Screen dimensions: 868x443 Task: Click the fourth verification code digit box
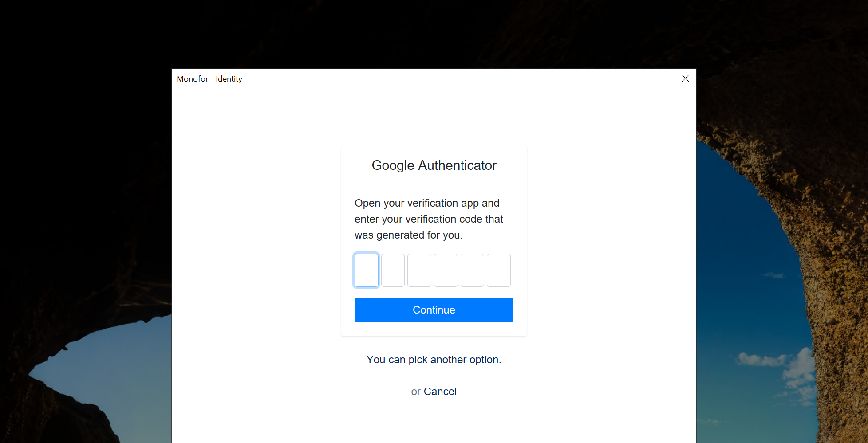pyautogui.click(x=446, y=270)
